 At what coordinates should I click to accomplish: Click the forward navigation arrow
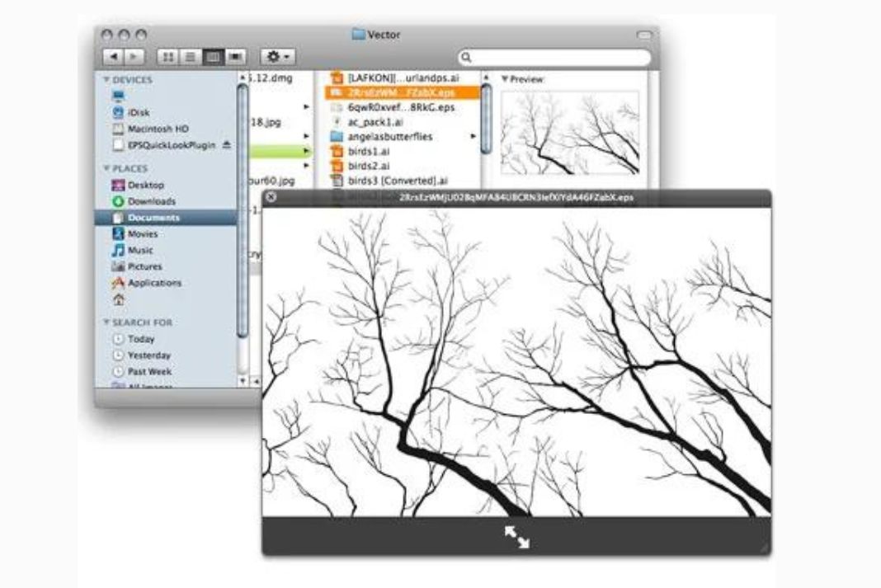pyautogui.click(x=134, y=57)
